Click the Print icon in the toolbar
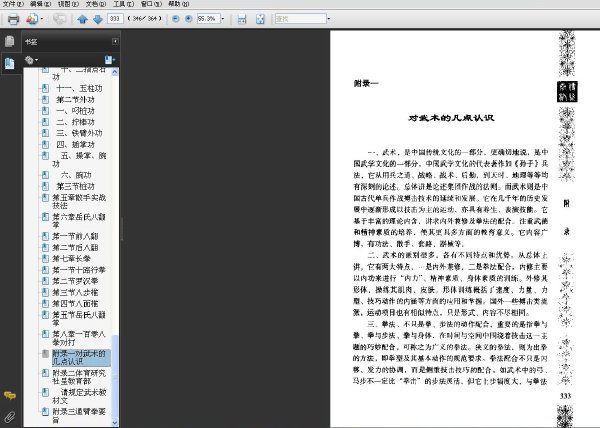 (x=13, y=19)
